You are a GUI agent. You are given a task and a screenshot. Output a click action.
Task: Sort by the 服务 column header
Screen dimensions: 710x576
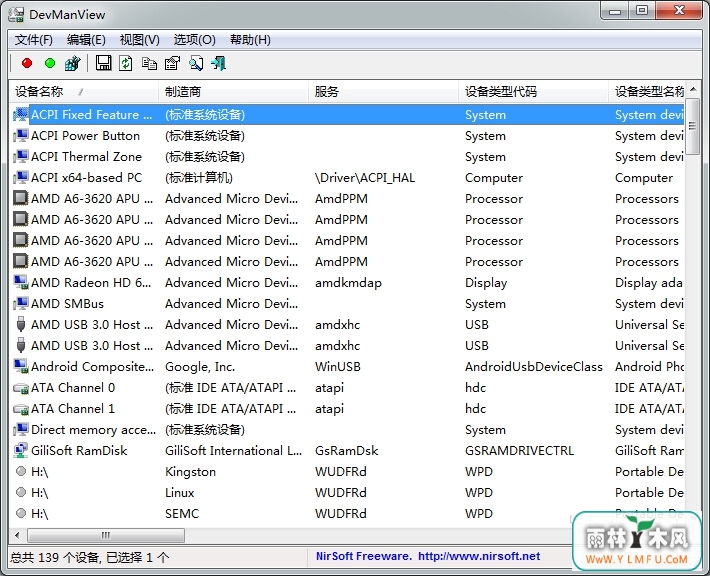pyautogui.click(x=383, y=91)
